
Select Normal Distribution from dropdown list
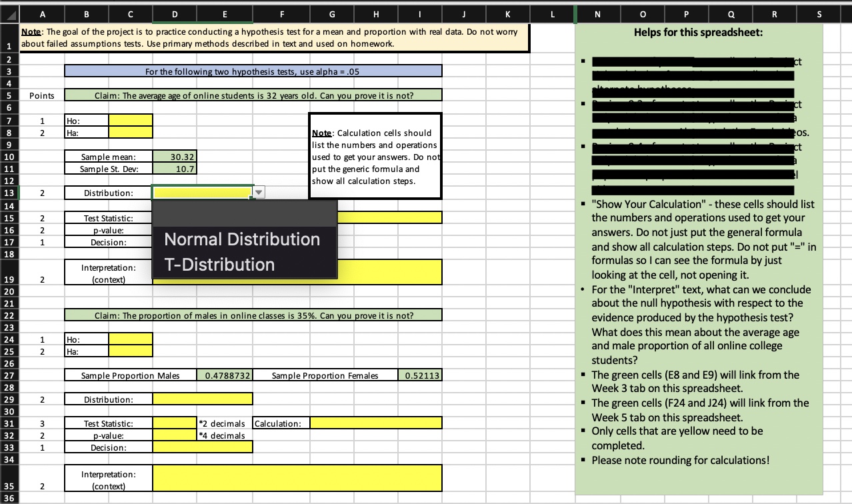(242, 239)
